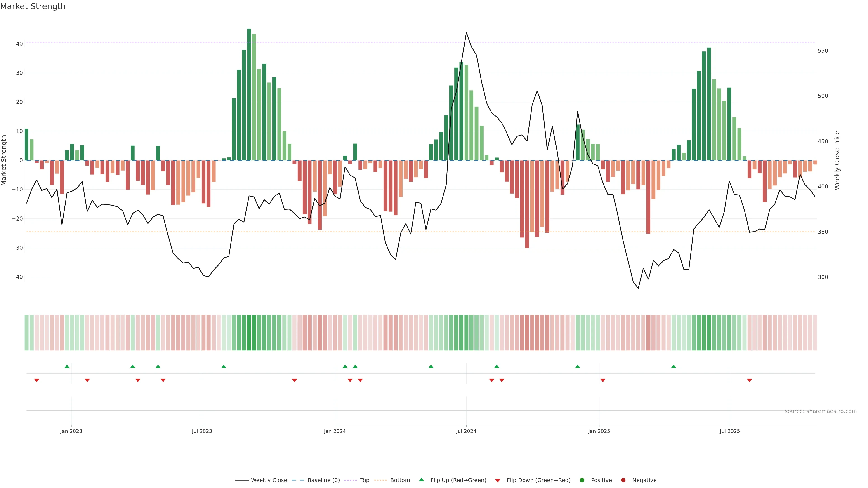Click the first green flip-up triangle marker
The height and width of the screenshot is (488, 868).
point(67,366)
